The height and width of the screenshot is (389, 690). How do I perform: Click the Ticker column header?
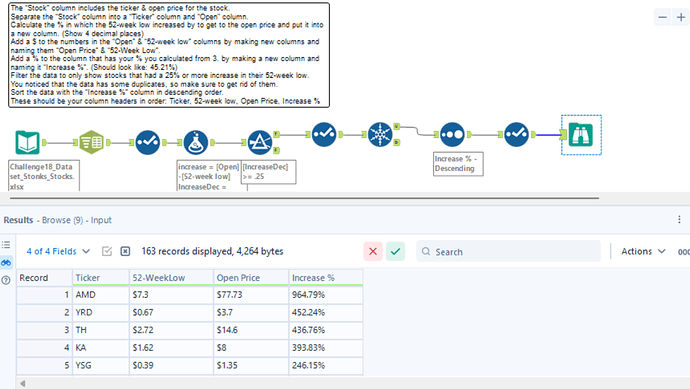click(x=101, y=278)
